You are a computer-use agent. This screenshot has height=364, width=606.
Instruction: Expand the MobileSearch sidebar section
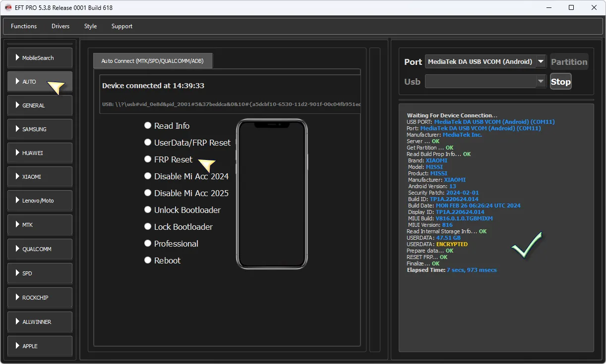40,58
